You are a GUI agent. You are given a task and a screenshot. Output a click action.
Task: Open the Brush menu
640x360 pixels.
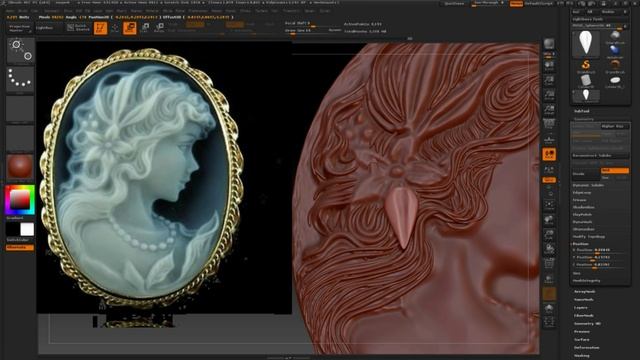[x=23, y=11]
